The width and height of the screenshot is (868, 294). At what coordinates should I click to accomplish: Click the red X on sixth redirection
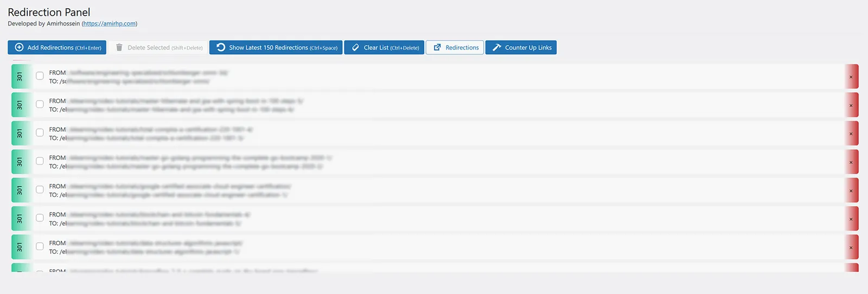coord(851,219)
